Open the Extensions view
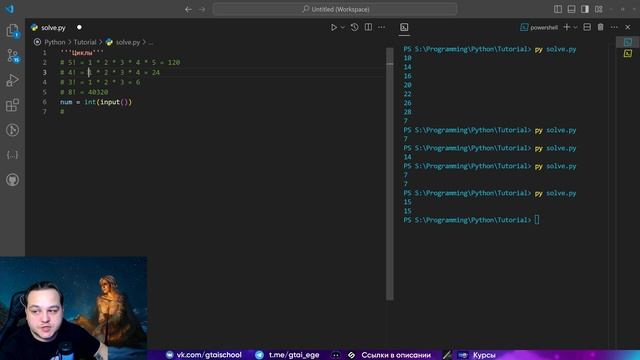 (x=12, y=105)
